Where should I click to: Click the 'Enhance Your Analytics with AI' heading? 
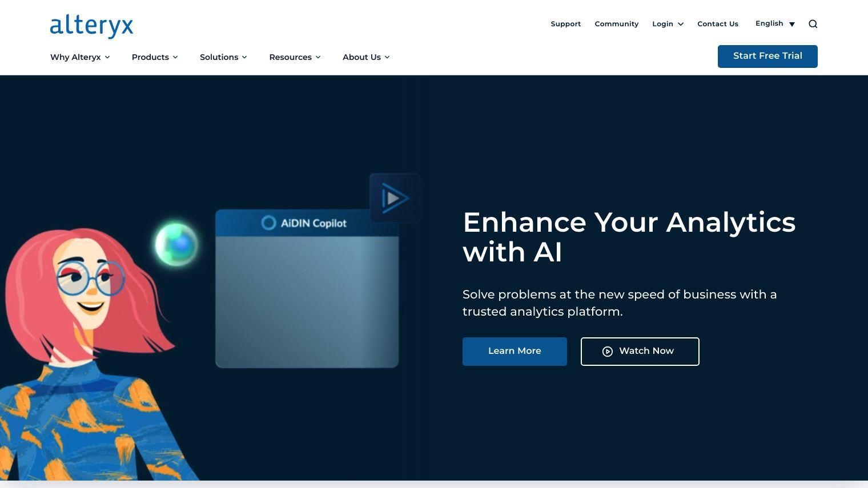(629, 237)
